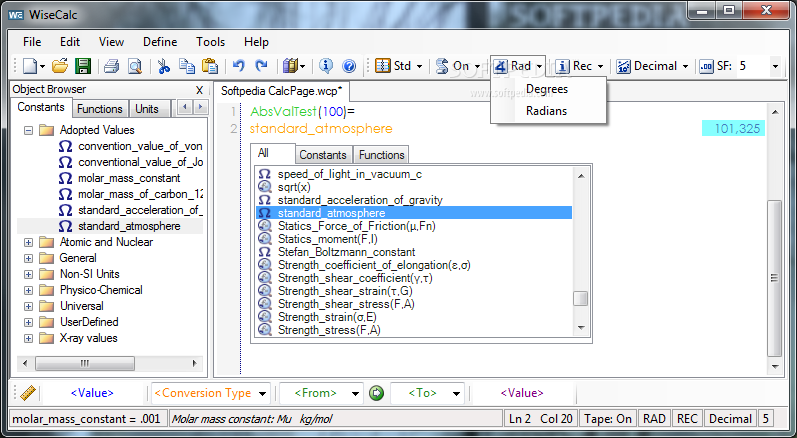This screenshot has width=797, height=438.
Task: Open the To unit dropdown
Action: click(456, 394)
